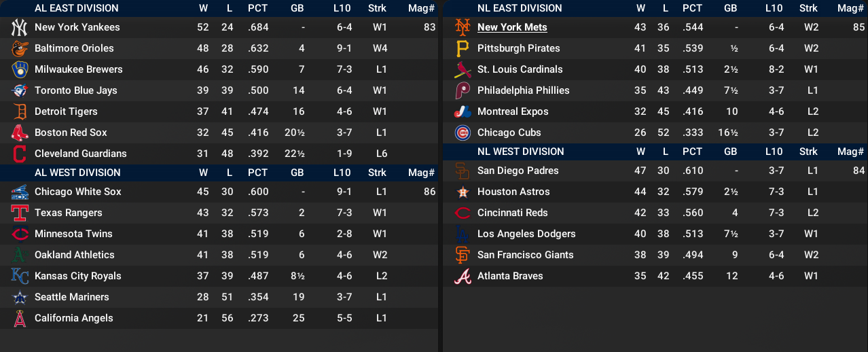Viewport: 868px width, 352px height.
Task: Click the Toronto Blue Jays logo
Action: (x=19, y=91)
